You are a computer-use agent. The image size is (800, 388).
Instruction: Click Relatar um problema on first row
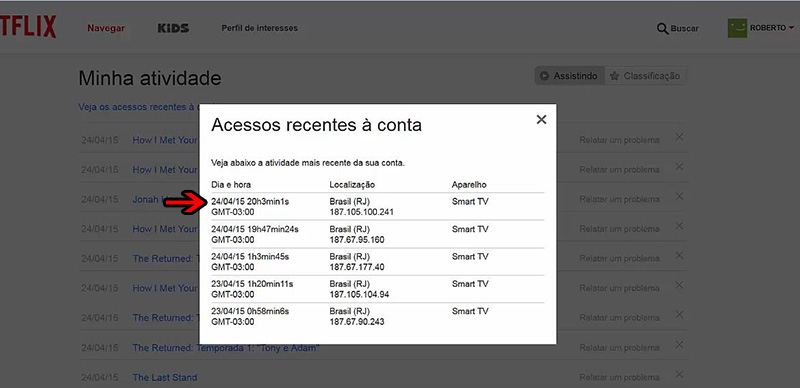[x=619, y=140]
